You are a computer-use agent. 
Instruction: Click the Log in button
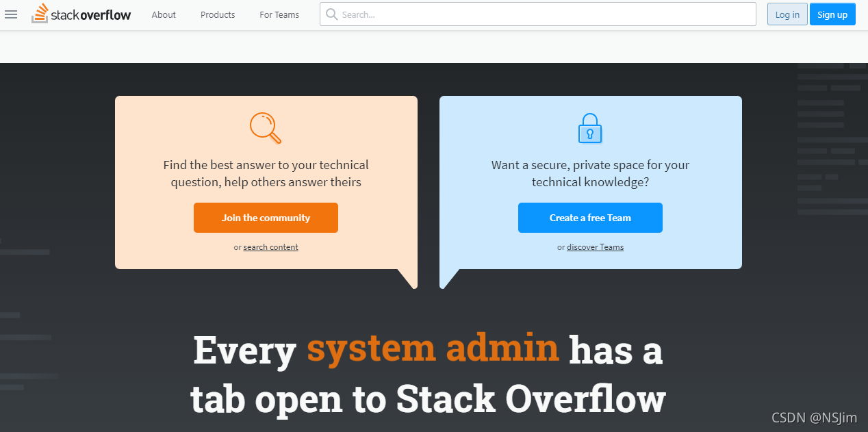[x=787, y=14]
